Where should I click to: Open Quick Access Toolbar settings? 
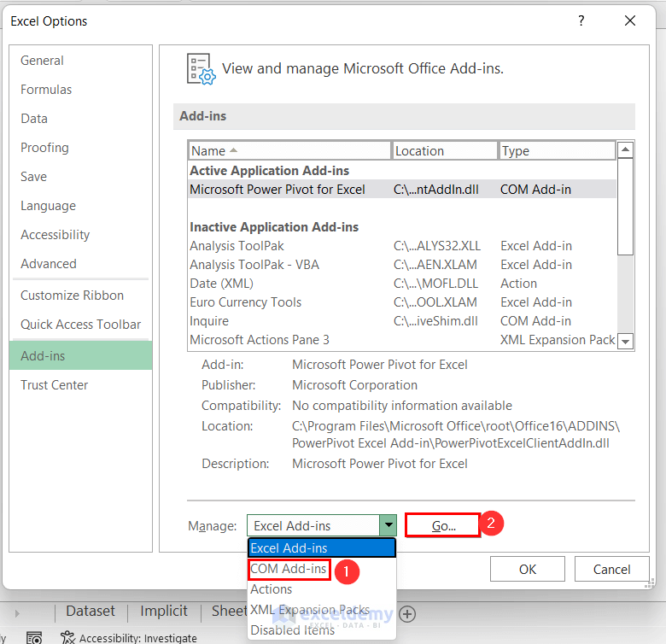(x=81, y=324)
